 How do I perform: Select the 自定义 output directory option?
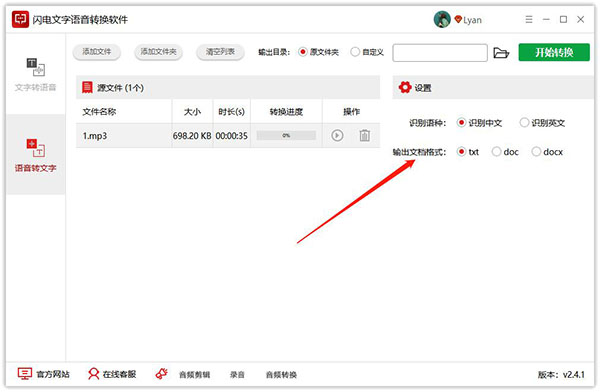coord(367,52)
